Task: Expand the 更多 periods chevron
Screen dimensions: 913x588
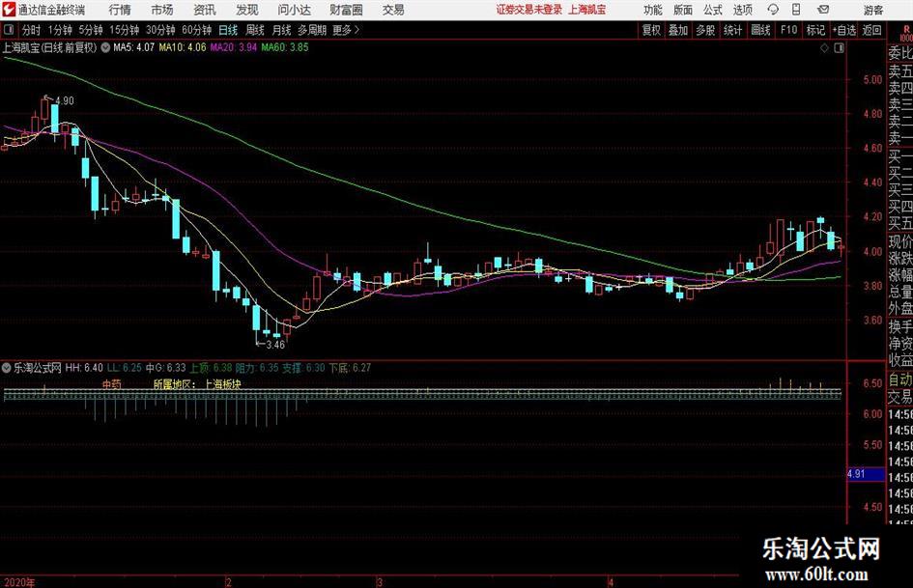Action: point(357,30)
